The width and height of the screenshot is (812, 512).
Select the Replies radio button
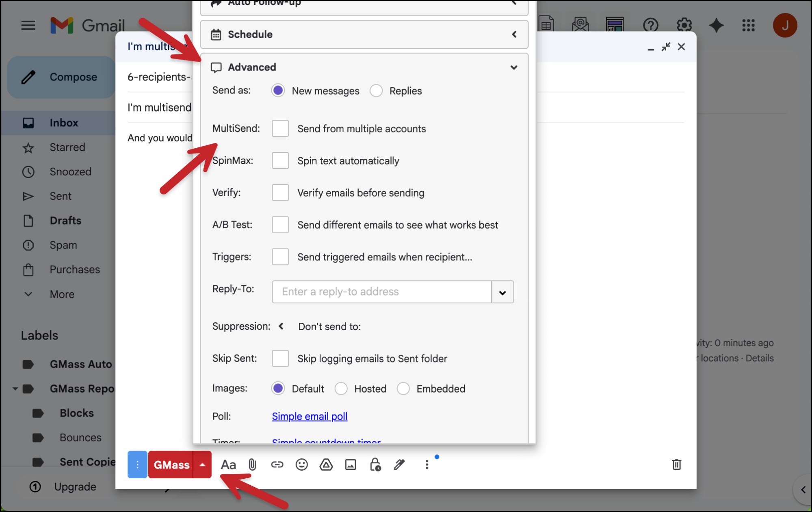376,91
